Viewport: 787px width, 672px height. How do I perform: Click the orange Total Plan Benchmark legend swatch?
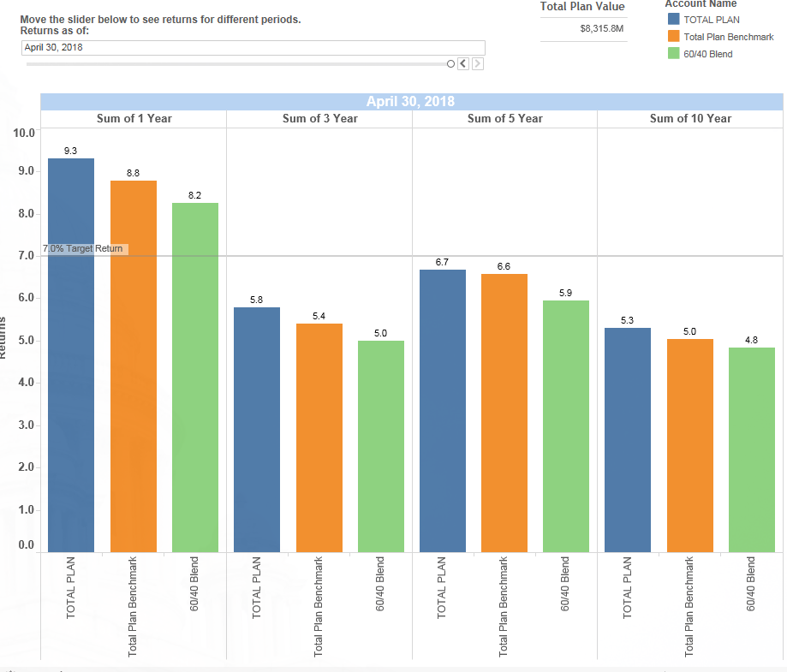(x=674, y=36)
